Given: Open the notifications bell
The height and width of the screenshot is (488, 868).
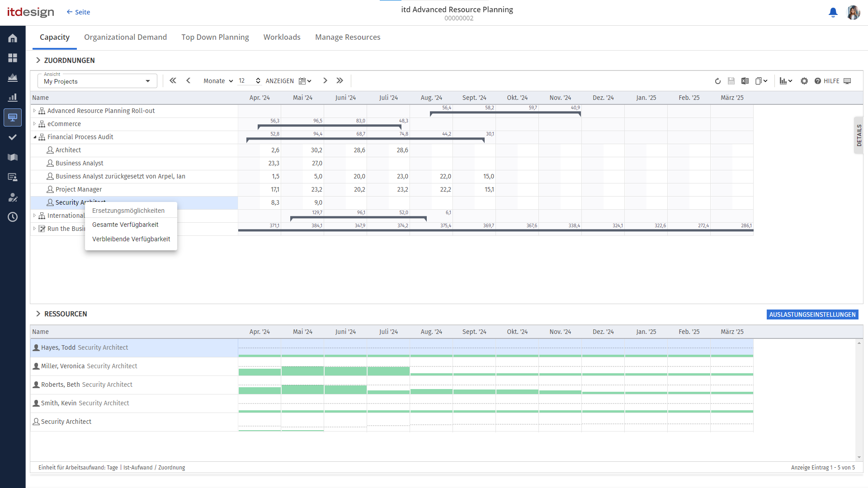Looking at the screenshot, I should (833, 13).
